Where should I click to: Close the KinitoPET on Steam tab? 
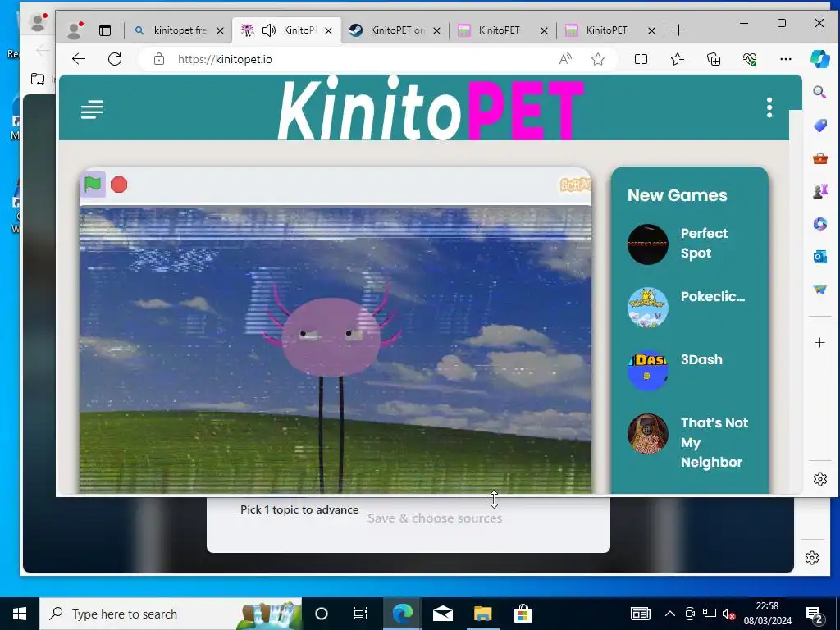coord(436,31)
